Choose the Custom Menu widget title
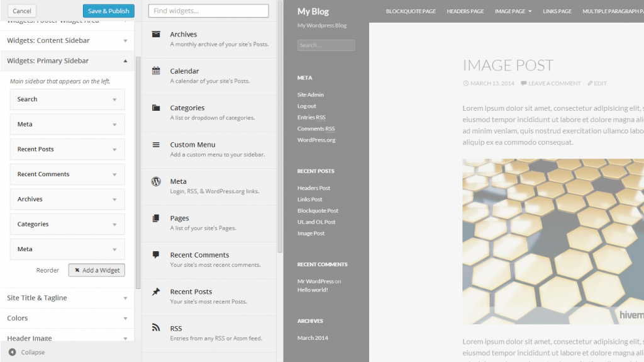Screen dimensions: 644x362 [x=192, y=144]
